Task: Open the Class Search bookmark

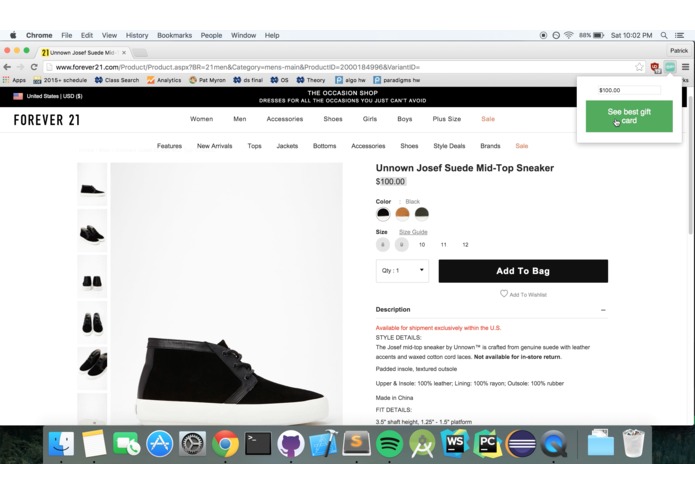Action: tap(117, 80)
